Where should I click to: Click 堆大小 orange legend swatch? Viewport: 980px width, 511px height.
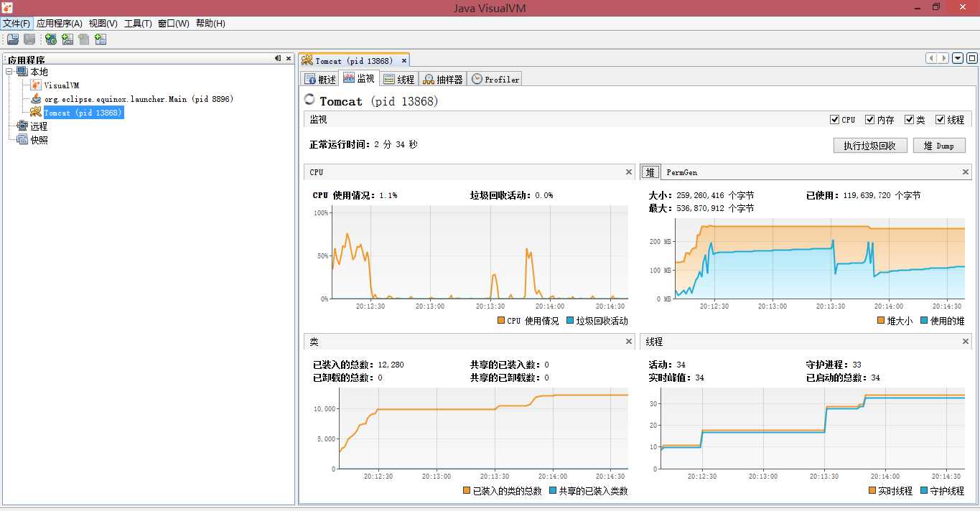(881, 321)
